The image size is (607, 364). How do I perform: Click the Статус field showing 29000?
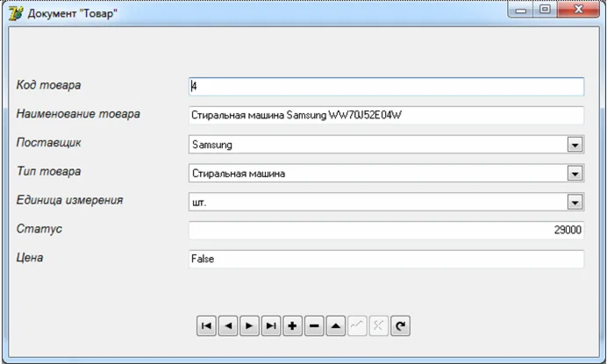pos(386,230)
